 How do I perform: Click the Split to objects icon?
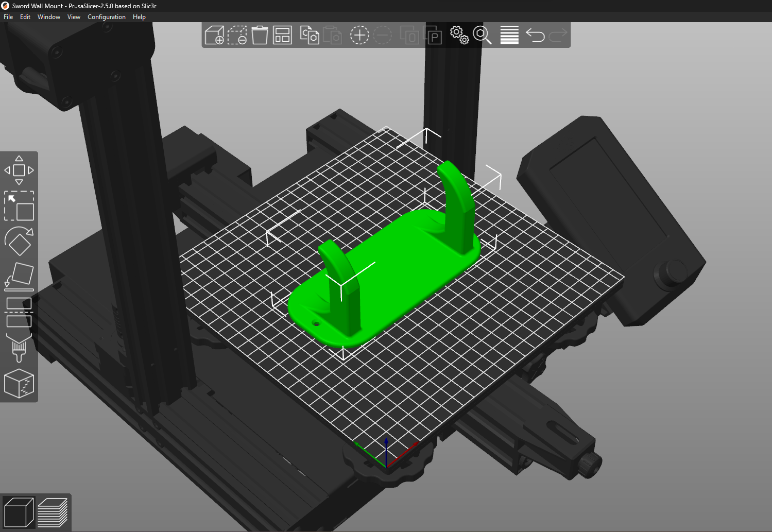tap(409, 35)
